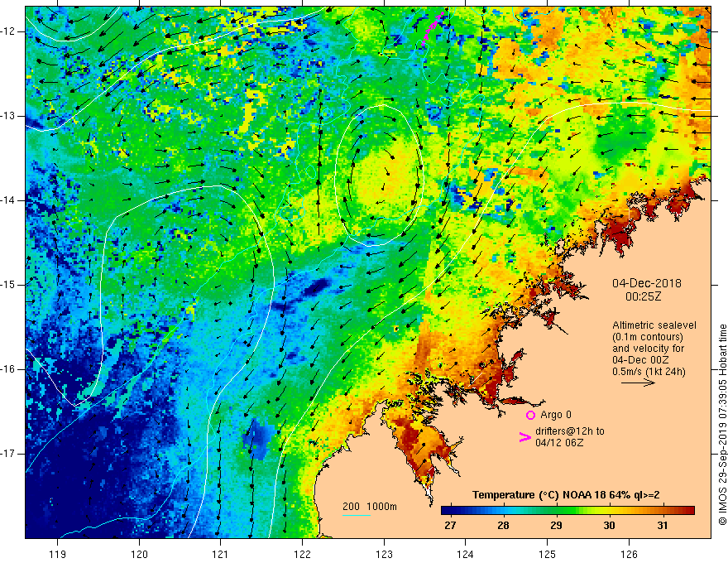Click the drifters@12h to label
The width and height of the screenshot is (728, 563).
[570, 431]
